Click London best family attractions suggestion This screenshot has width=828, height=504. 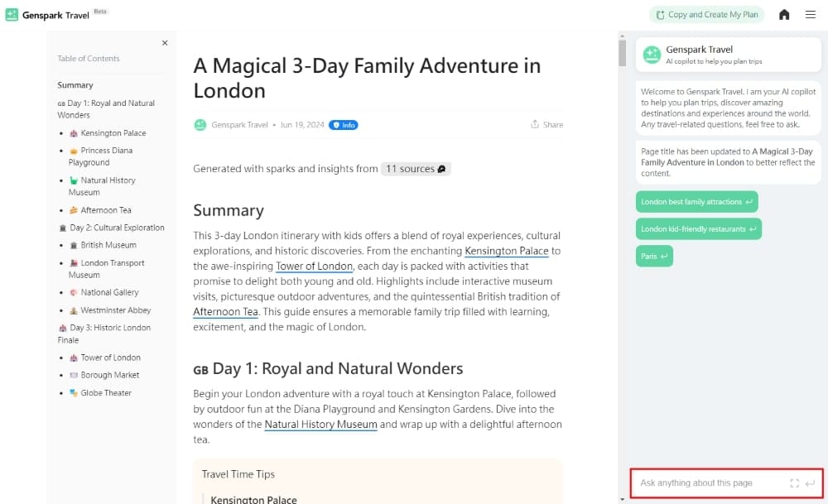click(696, 202)
